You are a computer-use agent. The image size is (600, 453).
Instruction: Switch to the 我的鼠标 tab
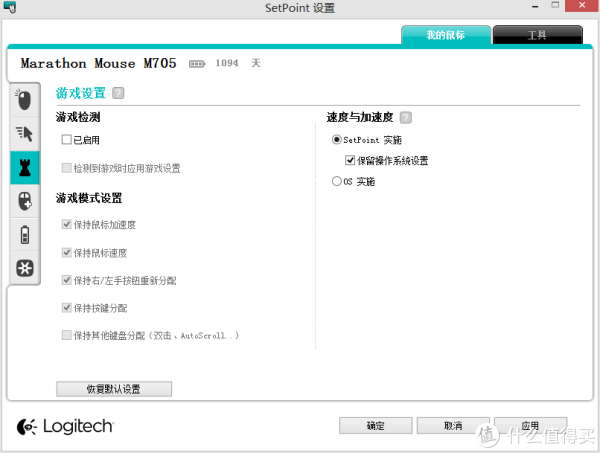click(446, 35)
